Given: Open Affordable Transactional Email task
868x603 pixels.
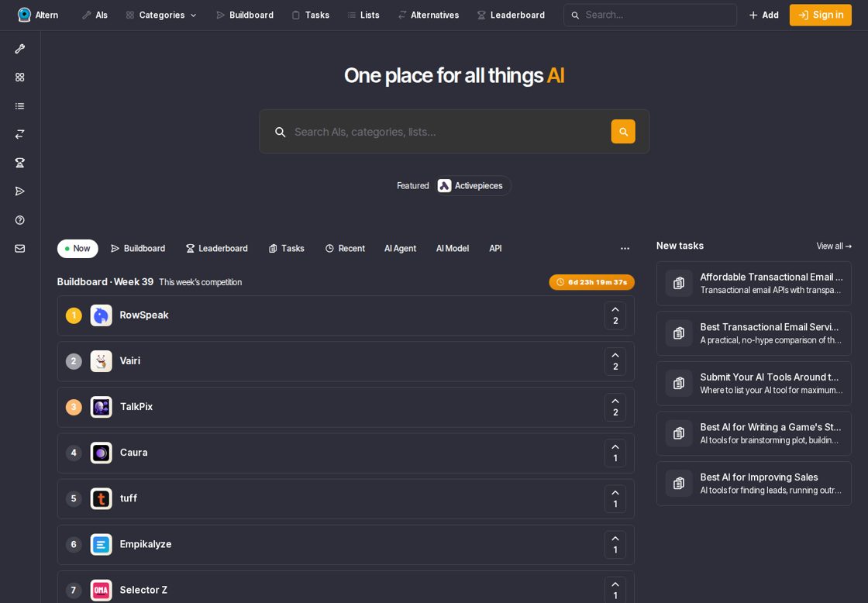Looking at the screenshot, I should click(754, 284).
